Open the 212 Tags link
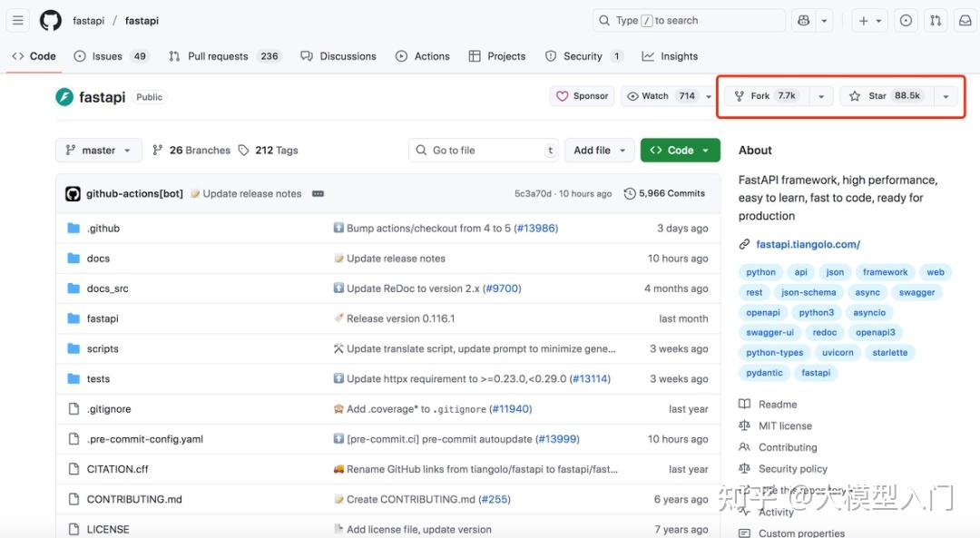The height and width of the screenshot is (538, 980). point(268,150)
